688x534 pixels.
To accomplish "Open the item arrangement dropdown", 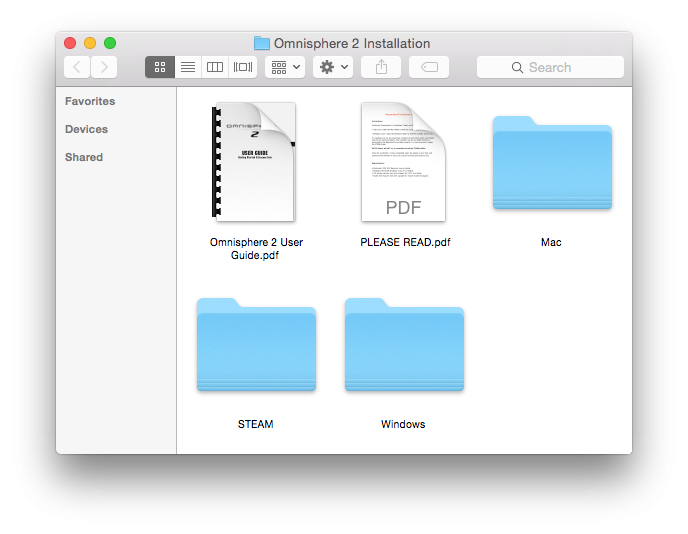I will [285, 67].
